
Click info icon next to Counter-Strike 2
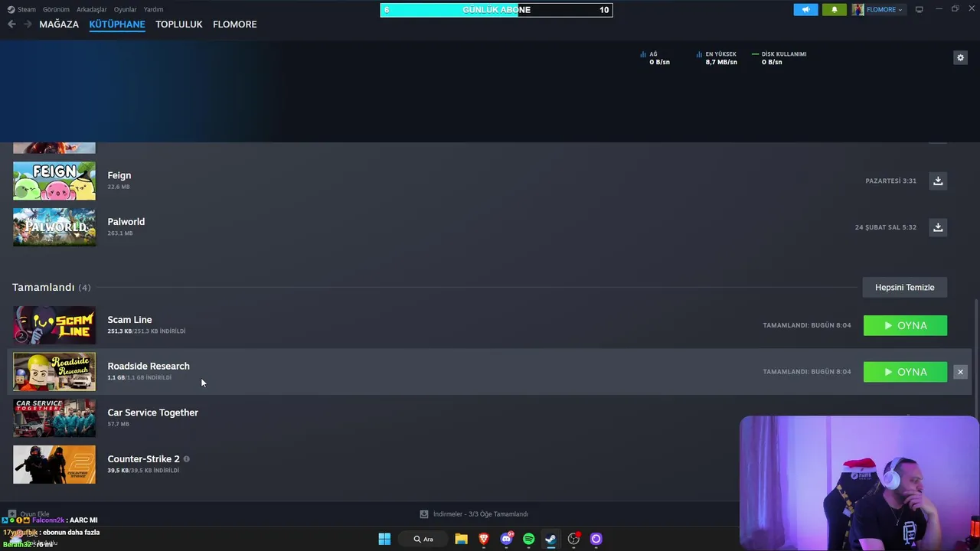(x=186, y=459)
